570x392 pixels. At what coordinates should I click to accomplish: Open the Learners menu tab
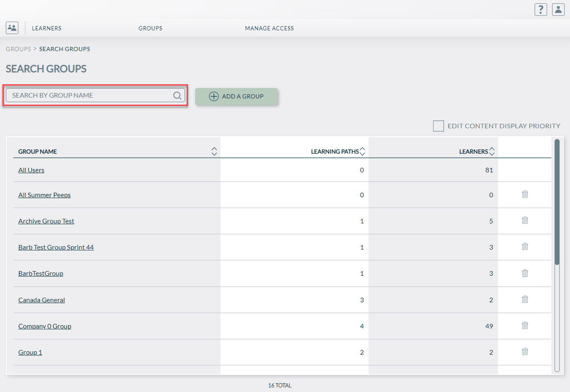(47, 28)
